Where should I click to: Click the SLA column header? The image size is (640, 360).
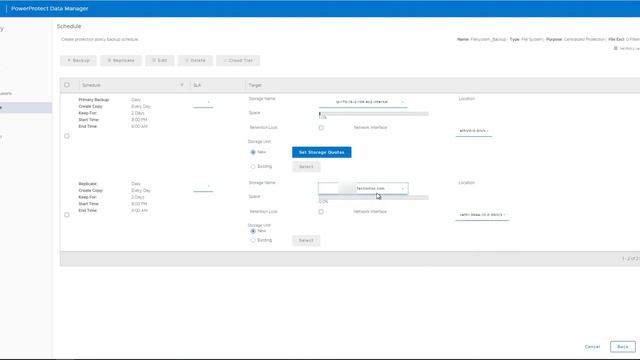click(x=197, y=85)
